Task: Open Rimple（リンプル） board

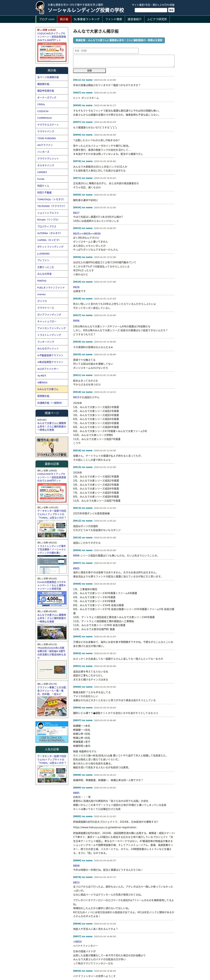Action: point(52,220)
